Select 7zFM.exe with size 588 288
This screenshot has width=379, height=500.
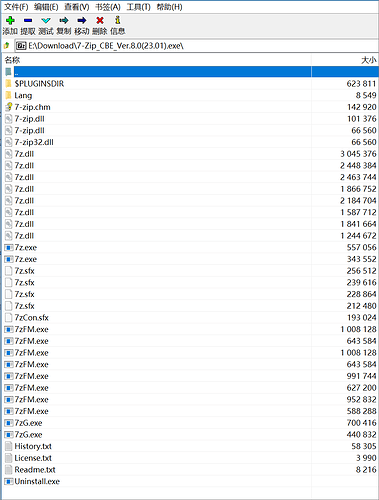[191, 411]
